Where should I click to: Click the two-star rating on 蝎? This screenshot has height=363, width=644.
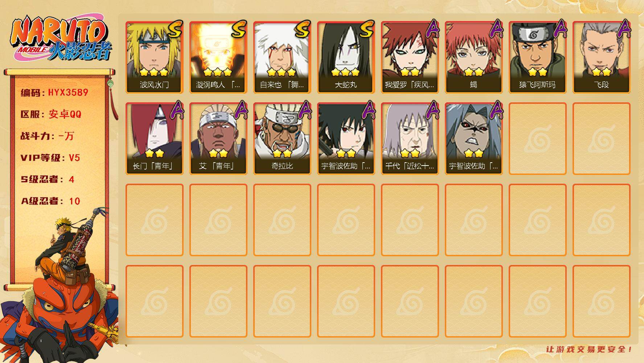point(473,72)
